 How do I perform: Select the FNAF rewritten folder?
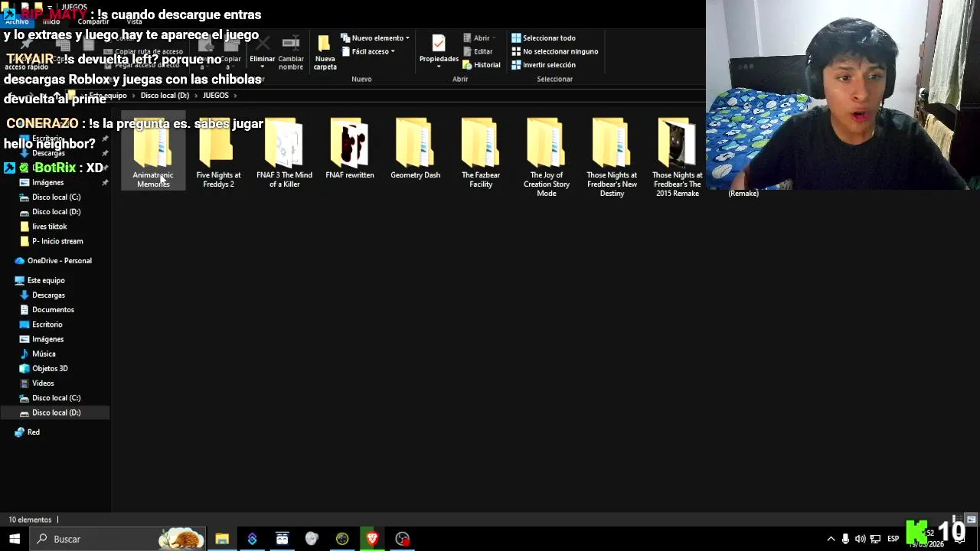click(x=350, y=149)
